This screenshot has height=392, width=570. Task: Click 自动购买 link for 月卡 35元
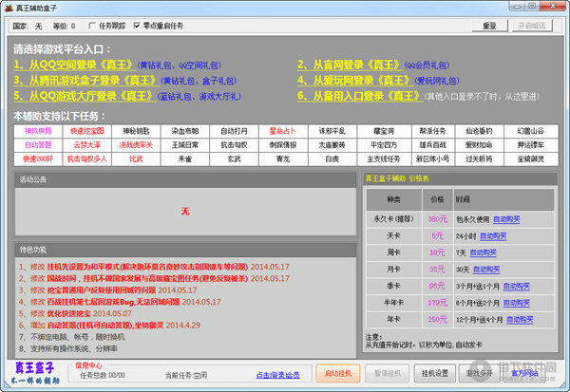coord(486,270)
